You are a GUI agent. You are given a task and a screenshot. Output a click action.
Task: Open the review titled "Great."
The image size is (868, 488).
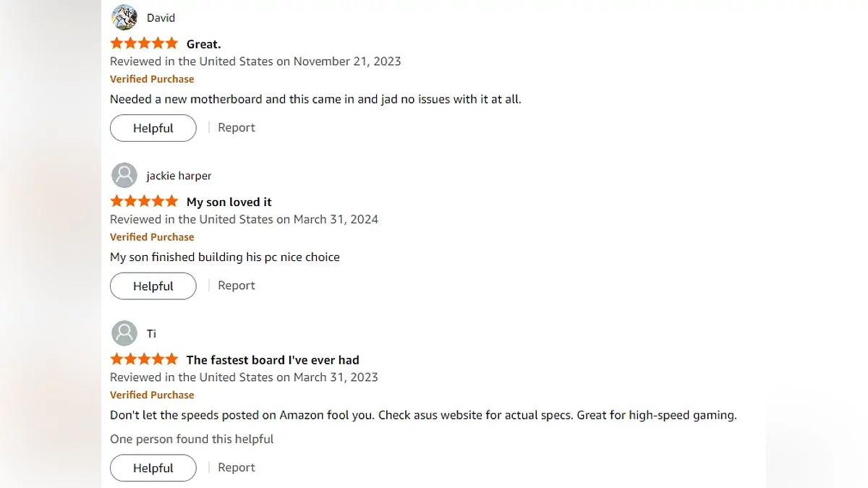[204, 44]
